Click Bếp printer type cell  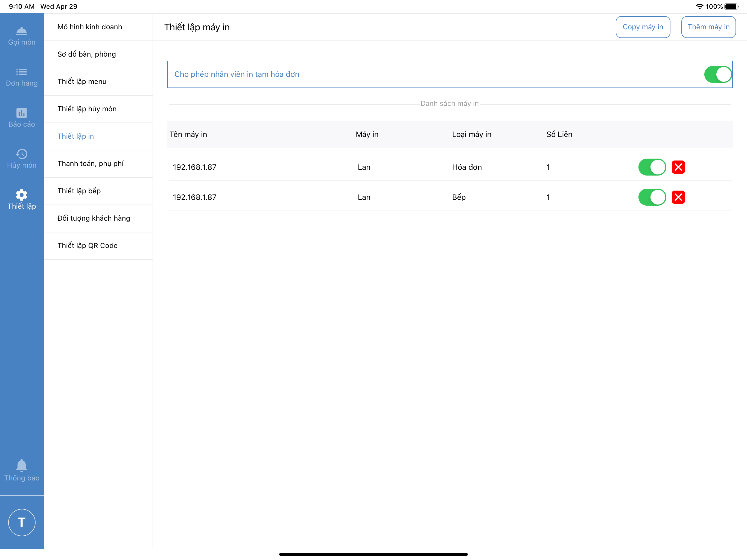[459, 197]
